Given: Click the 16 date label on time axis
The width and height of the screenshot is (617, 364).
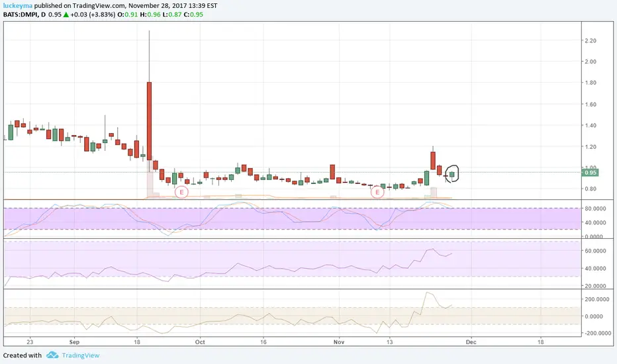Looking at the screenshot, I should pos(263,342).
